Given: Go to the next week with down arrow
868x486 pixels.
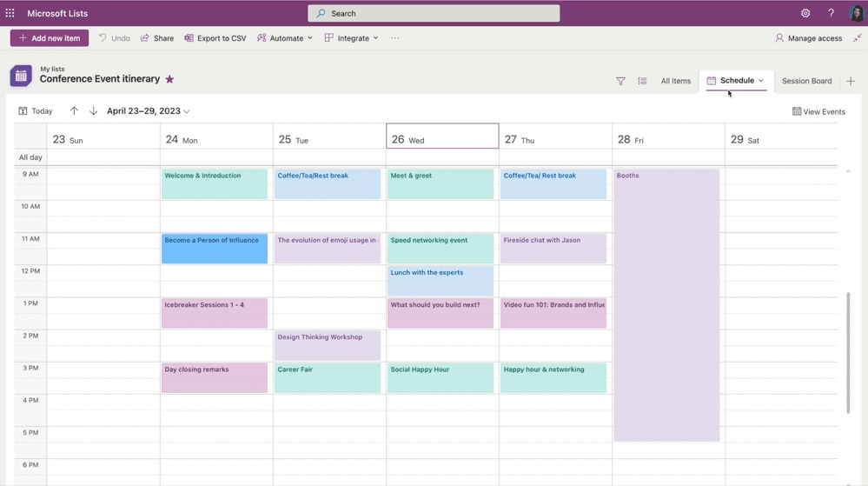Looking at the screenshot, I should point(94,110).
